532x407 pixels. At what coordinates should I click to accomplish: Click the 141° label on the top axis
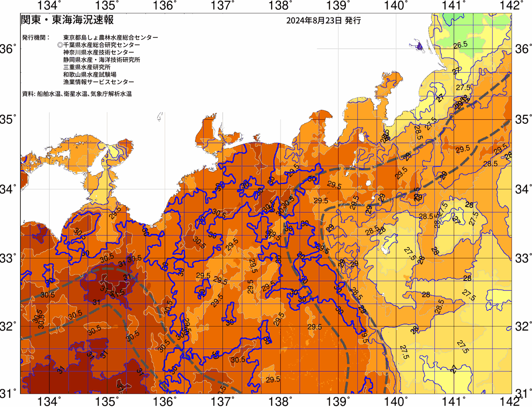click(x=454, y=6)
